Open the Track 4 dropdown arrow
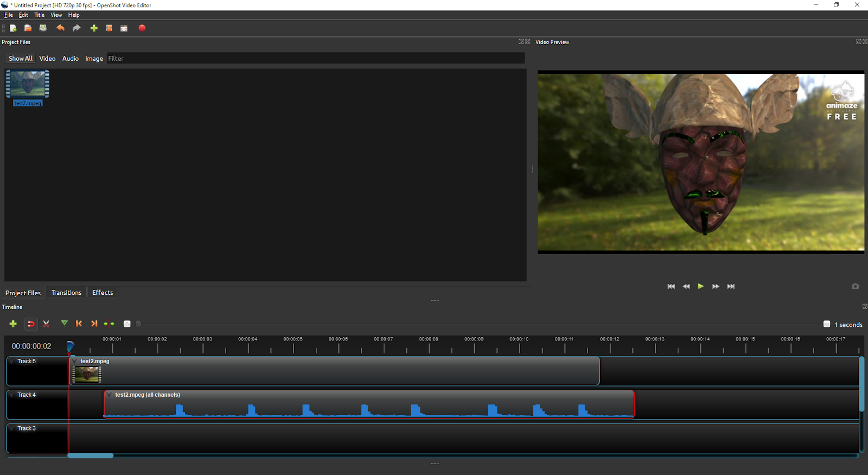Image resolution: width=868 pixels, height=475 pixels. (12, 395)
